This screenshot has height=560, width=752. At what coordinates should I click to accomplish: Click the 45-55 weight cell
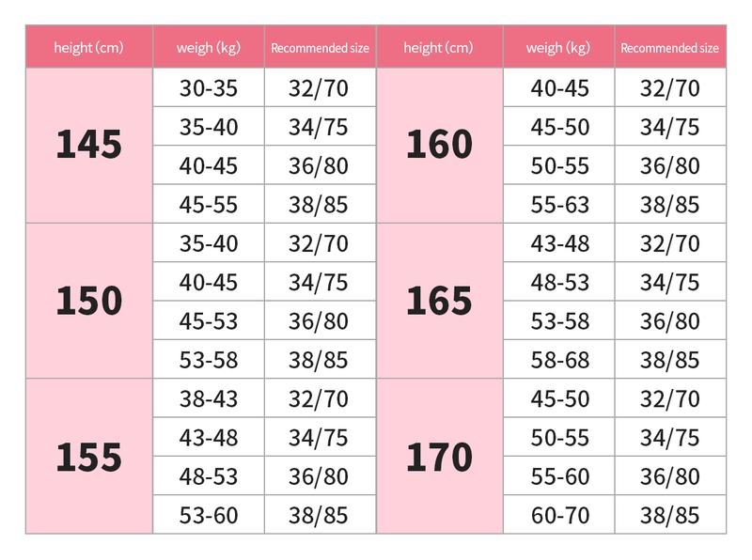[209, 204]
